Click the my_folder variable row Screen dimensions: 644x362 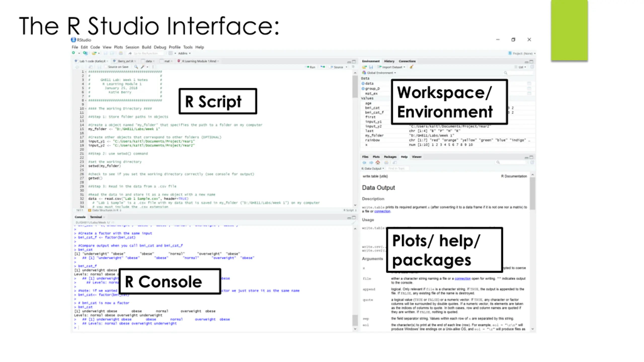[x=448, y=135]
